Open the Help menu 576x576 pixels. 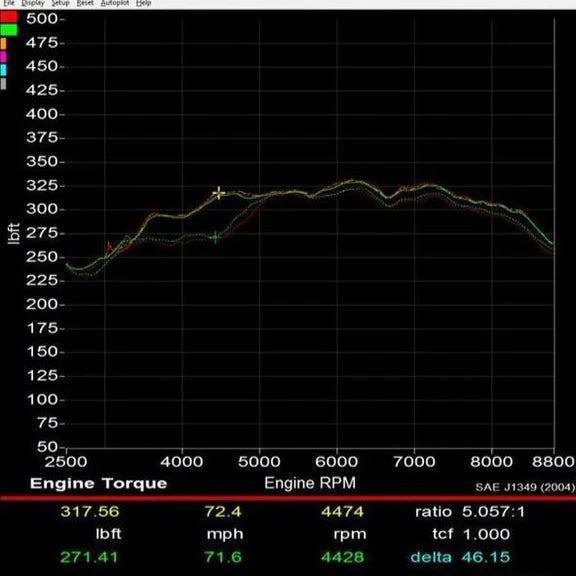[143, 3]
